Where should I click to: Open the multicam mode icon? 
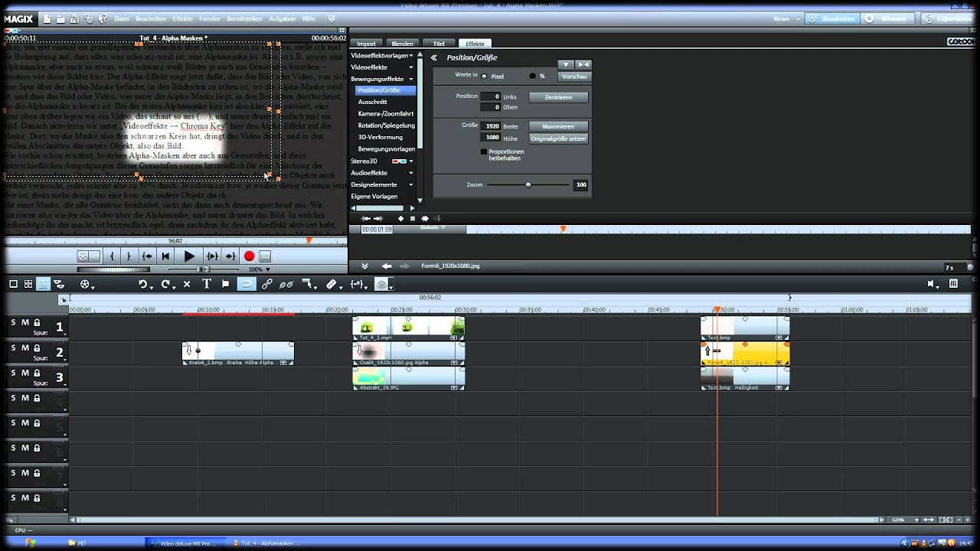[58, 284]
